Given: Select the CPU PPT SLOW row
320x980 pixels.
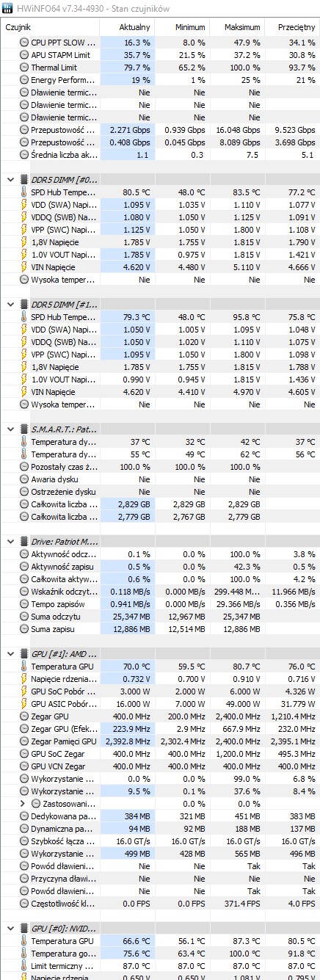Looking at the screenshot, I should pos(160,43).
